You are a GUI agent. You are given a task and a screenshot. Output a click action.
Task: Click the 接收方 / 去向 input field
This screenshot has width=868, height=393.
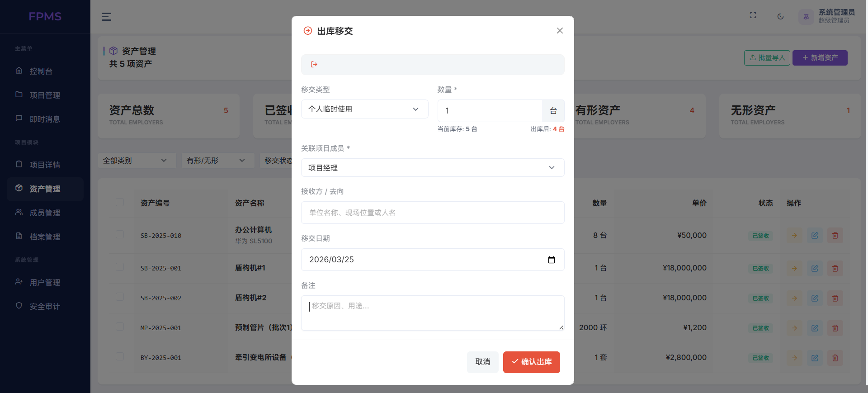coord(432,213)
